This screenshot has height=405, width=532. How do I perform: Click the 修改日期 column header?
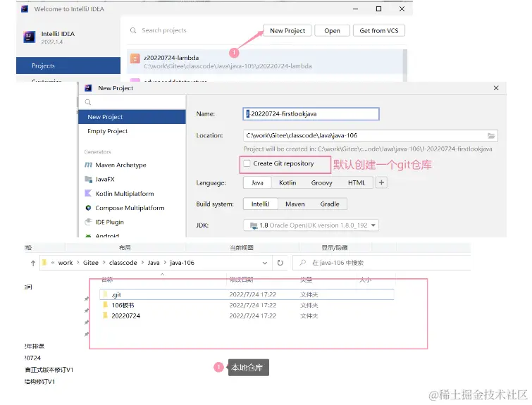coord(241,280)
